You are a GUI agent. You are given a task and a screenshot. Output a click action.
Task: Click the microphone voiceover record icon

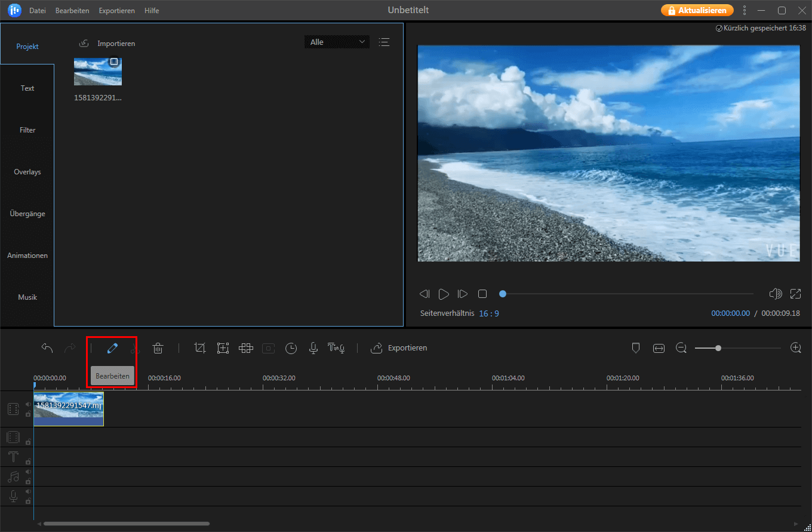click(x=313, y=348)
